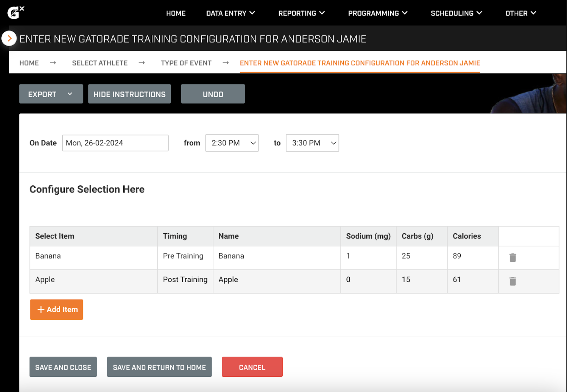Click the plus icon on Add Item
The image size is (567, 392).
[x=41, y=309]
